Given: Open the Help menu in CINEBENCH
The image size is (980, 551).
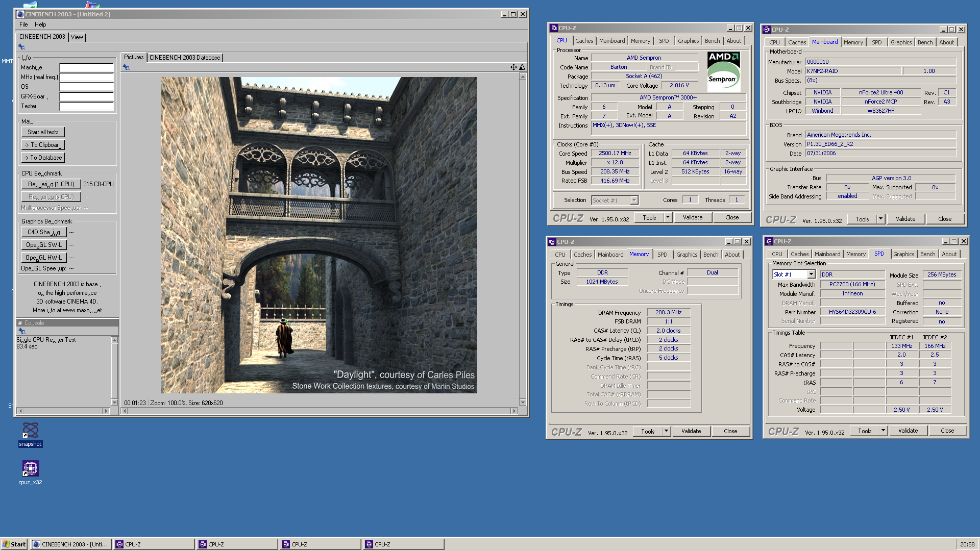Looking at the screenshot, I should pyautogui.click(x=40, y=24).
